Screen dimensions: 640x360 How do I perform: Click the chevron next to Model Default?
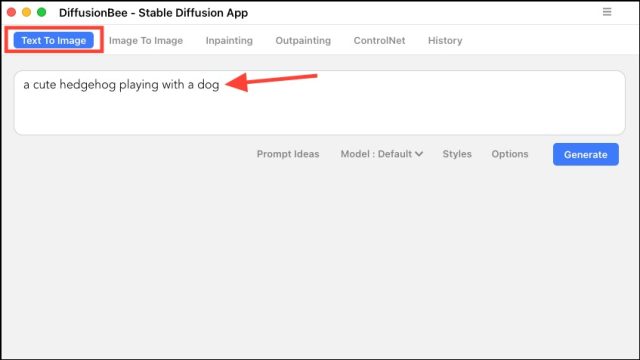419,154
